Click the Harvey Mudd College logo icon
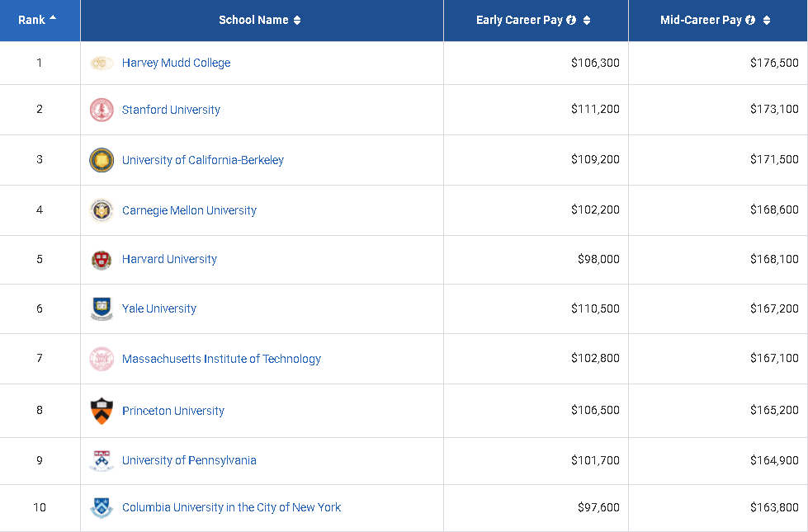This screenshot has width=808, height=532. (102, 63)
